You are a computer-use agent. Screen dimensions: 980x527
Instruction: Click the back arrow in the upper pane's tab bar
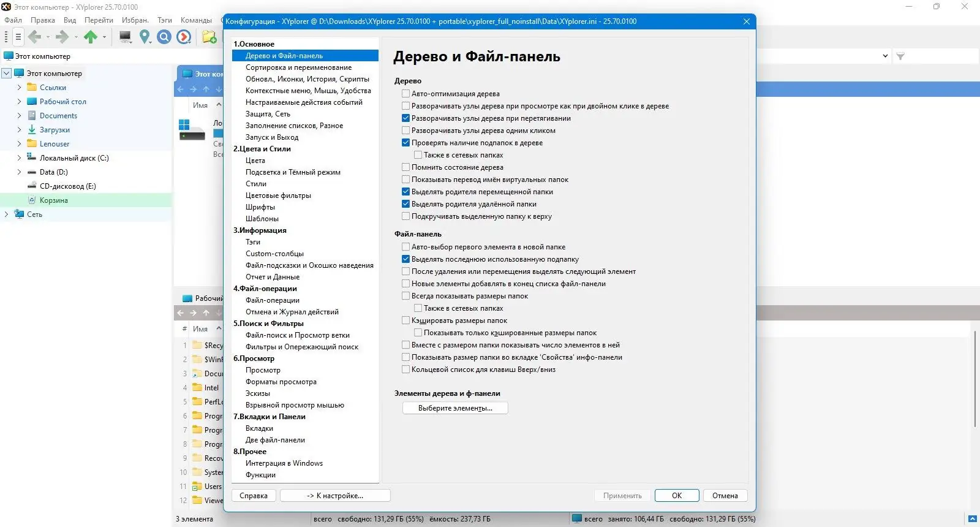[x=180, y=89]
